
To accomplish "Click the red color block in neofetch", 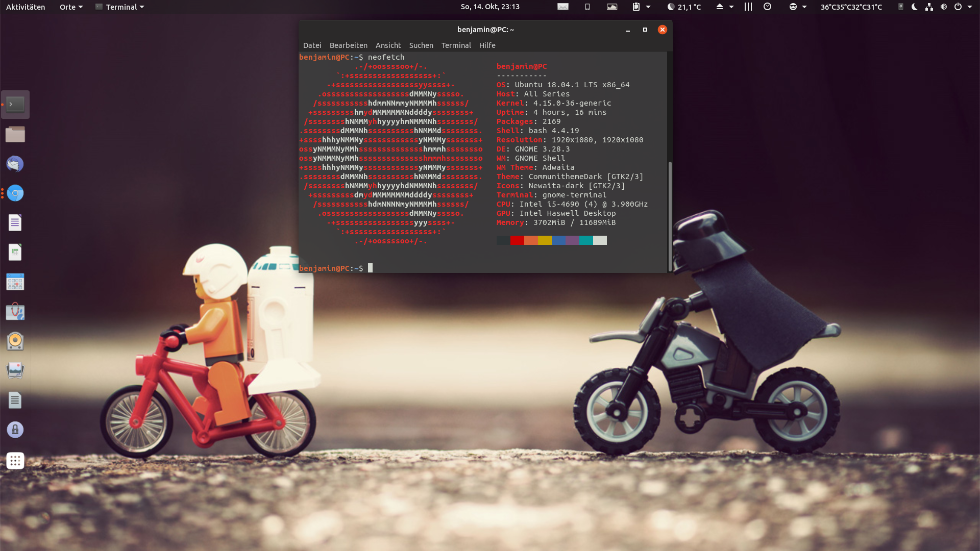I will pos(517,240).
